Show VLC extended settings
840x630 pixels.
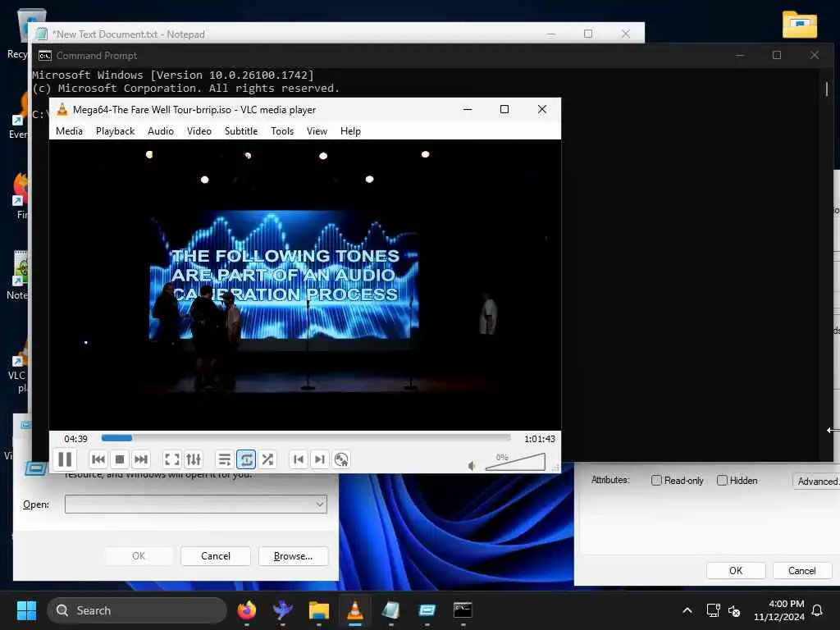193,459
